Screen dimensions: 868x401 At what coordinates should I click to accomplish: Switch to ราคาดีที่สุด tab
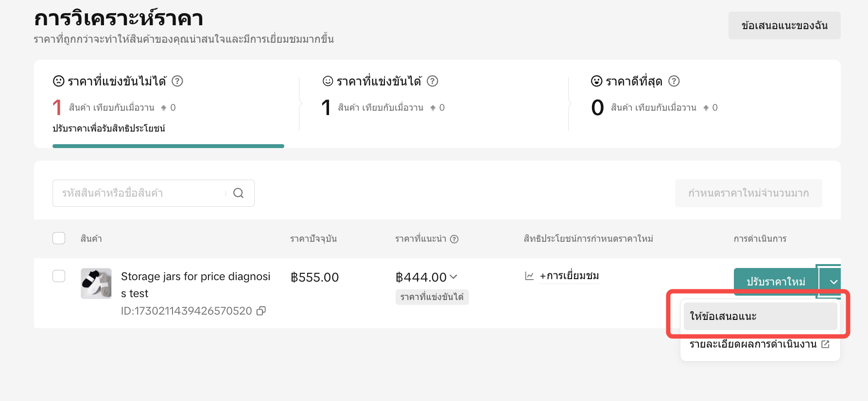(x=634, y=81)
